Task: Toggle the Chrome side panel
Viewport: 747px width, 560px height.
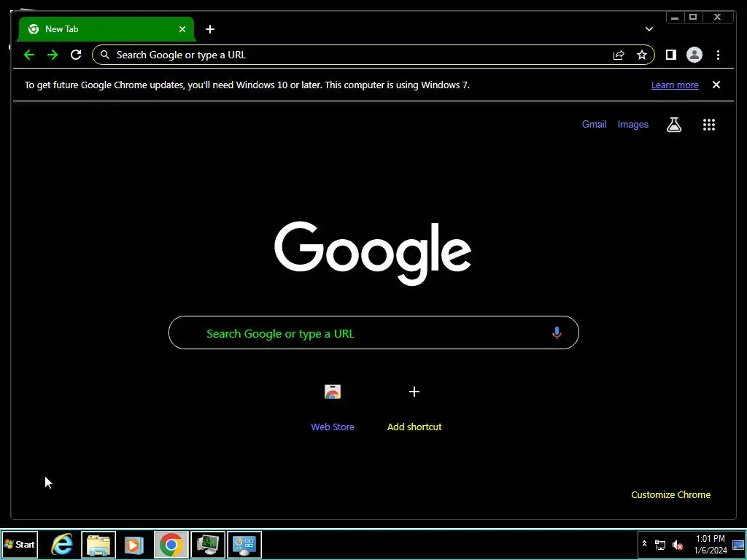Action: pyautogui.click(x=671, y=55)
